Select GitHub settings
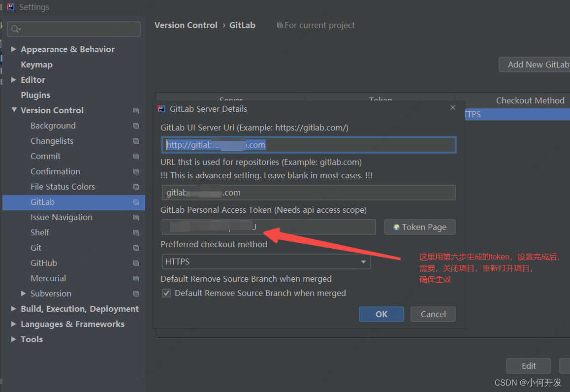Viewport: 570px width, 392px height. coord(44,263)
